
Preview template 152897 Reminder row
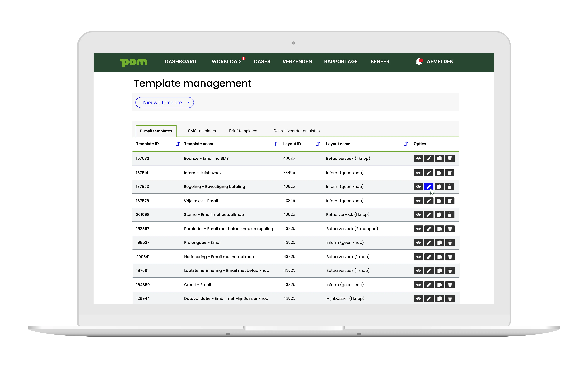[419, 229]
